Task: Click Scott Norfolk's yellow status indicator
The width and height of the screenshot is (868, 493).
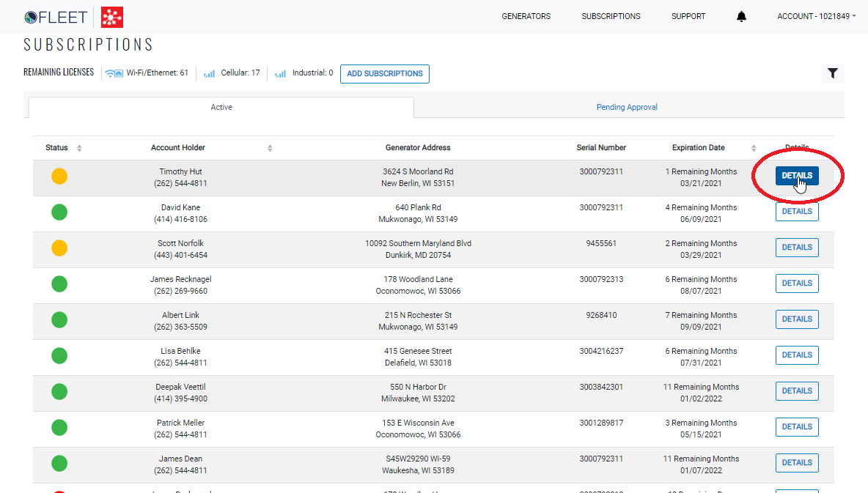Action: point(59,248)
